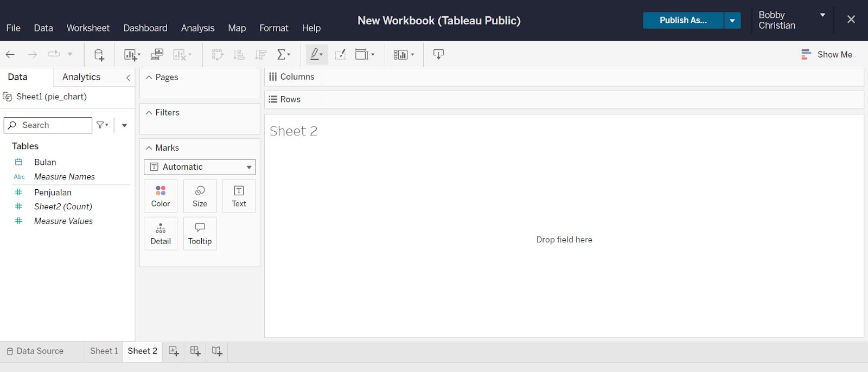The width and height of the screenshot is (868, 372).
Task: Click the Sort Ascending icon
Action: (x=239, y=54)
